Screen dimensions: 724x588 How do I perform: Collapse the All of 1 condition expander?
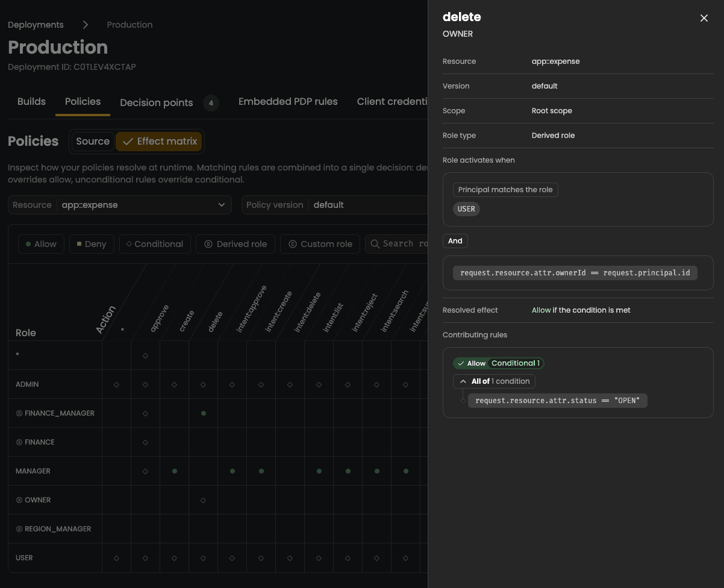point(494,381)
